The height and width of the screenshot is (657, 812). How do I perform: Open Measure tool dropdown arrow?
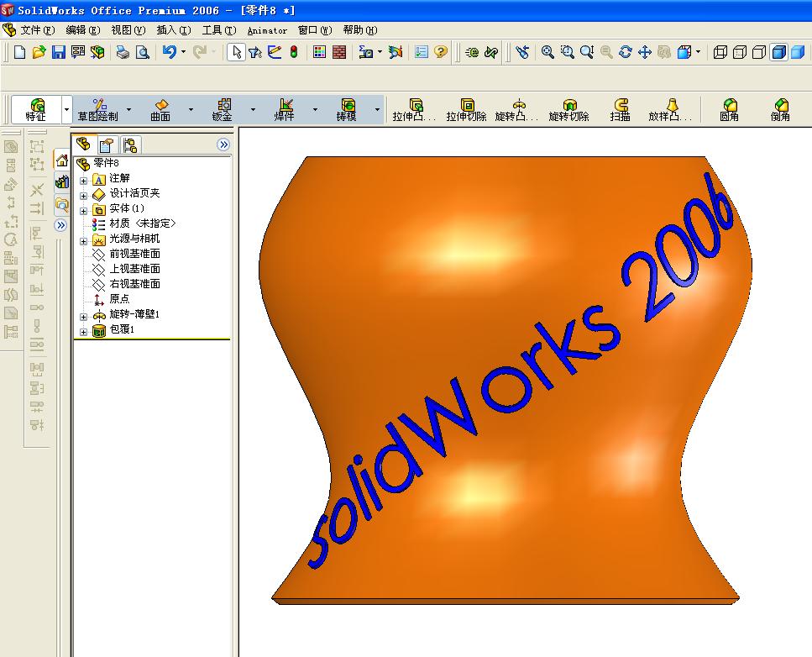pos(380,52)
